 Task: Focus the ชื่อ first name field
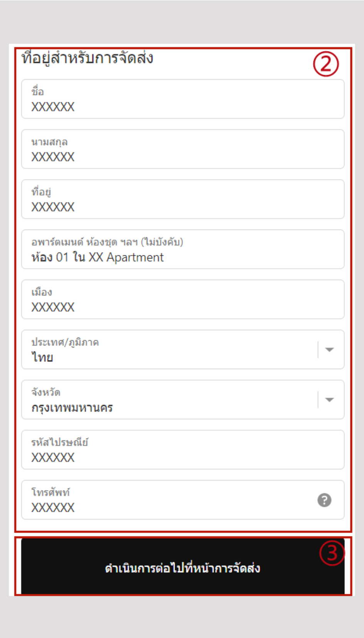183,99
